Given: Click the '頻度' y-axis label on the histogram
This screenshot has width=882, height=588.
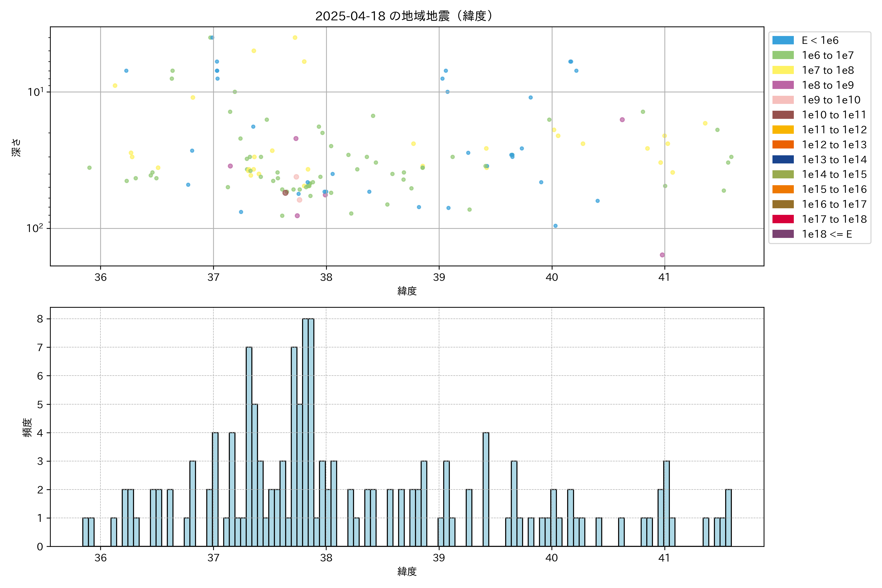Looking at the screenshot, I should pyautogui.click(x=27, y=428).
